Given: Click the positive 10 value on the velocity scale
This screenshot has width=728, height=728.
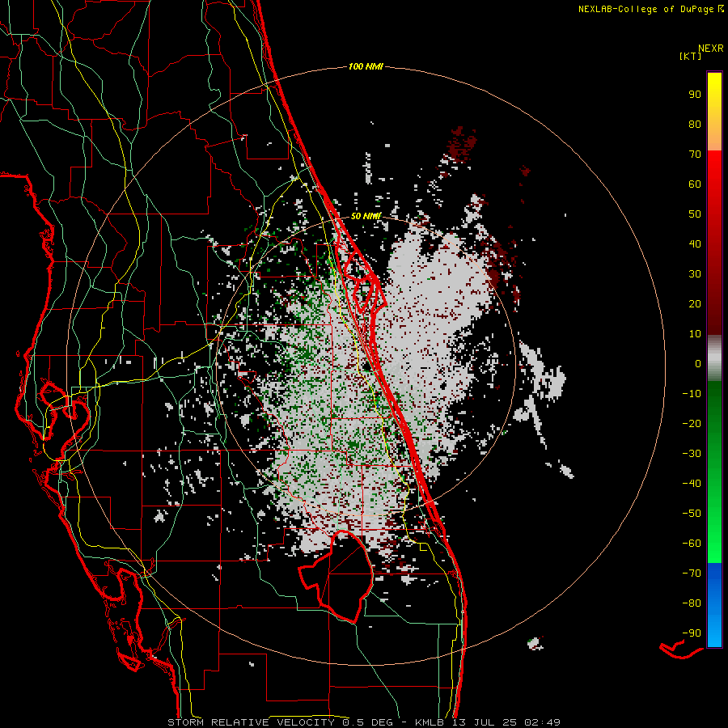Looking at the screenshot, I should pyautogui.click(x=695, y=334).
